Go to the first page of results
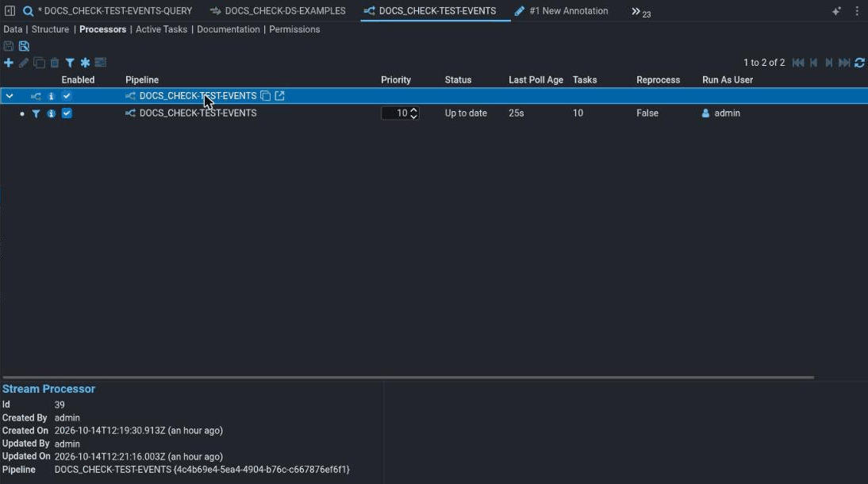The image size is (868, 484). (797, 63)
